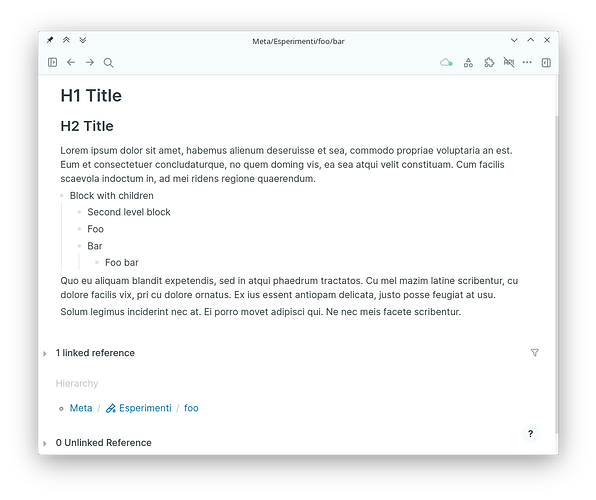Open the three-dots more menu
This screenshot has height=500, width=596.
coord(527,62)
